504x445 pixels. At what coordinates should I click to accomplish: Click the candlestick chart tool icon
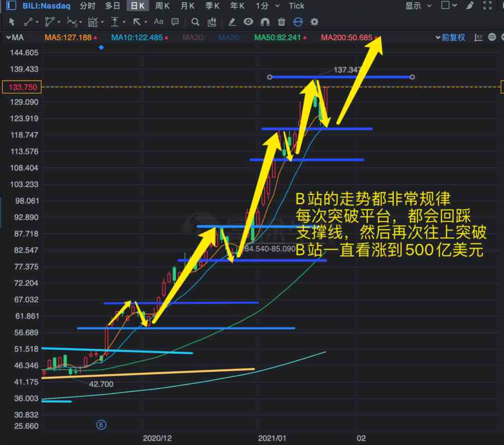pos(212,22)
